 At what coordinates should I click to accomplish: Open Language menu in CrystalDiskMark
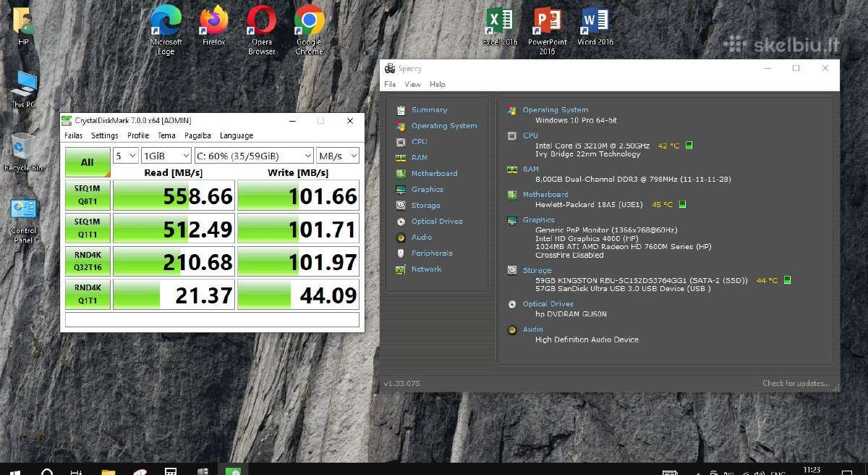237,135
